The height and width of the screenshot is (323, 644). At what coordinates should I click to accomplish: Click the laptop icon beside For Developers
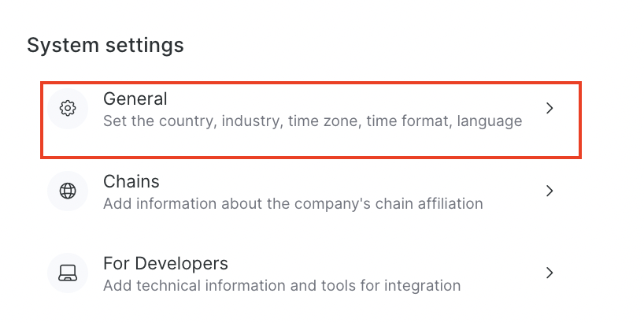point(68,273)
